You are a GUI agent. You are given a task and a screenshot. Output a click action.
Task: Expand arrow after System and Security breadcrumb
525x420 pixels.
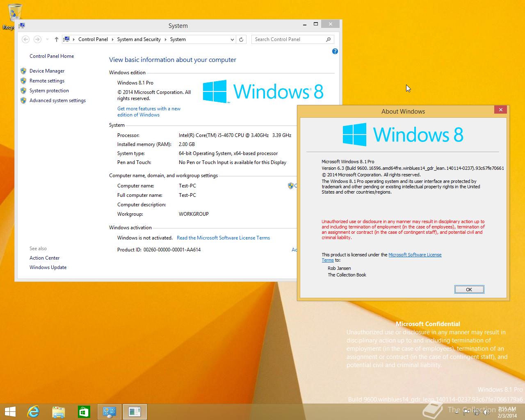coord(166,39)
